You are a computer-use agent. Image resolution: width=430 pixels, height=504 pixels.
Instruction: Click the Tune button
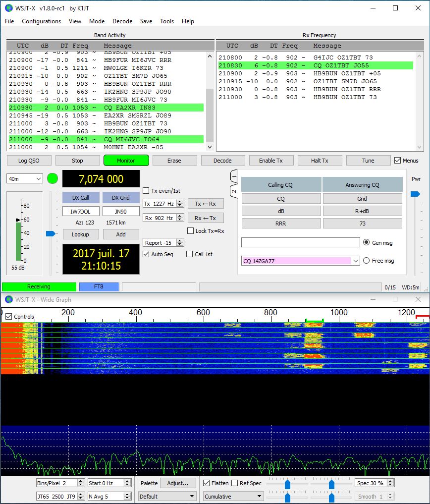click(x=368, y=161)
